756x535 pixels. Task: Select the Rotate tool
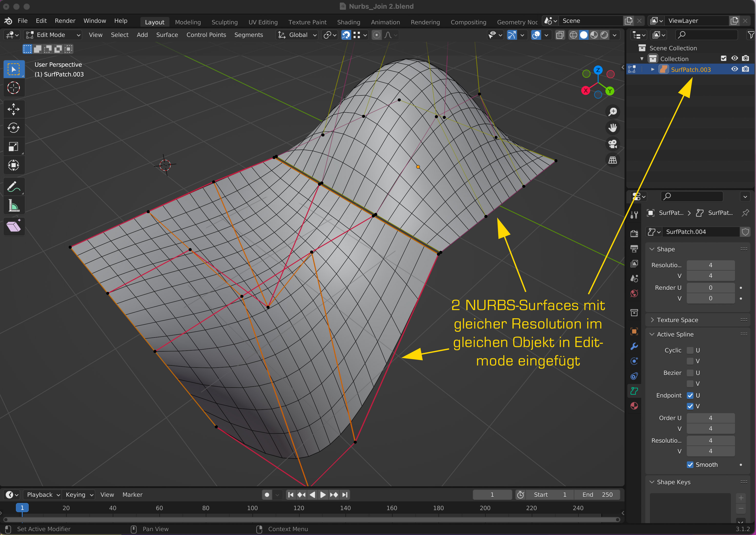pos(14,128)
